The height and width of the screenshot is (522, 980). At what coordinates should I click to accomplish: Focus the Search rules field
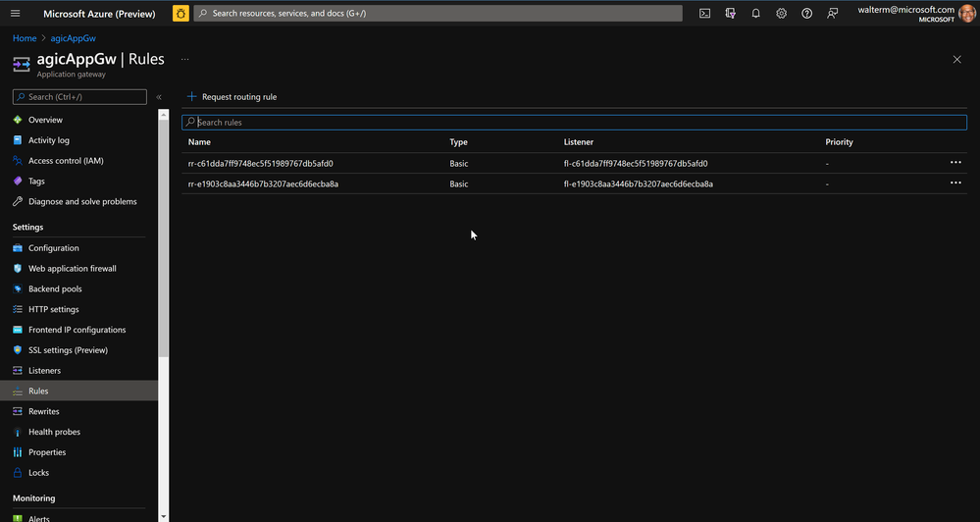pos(575,122)
